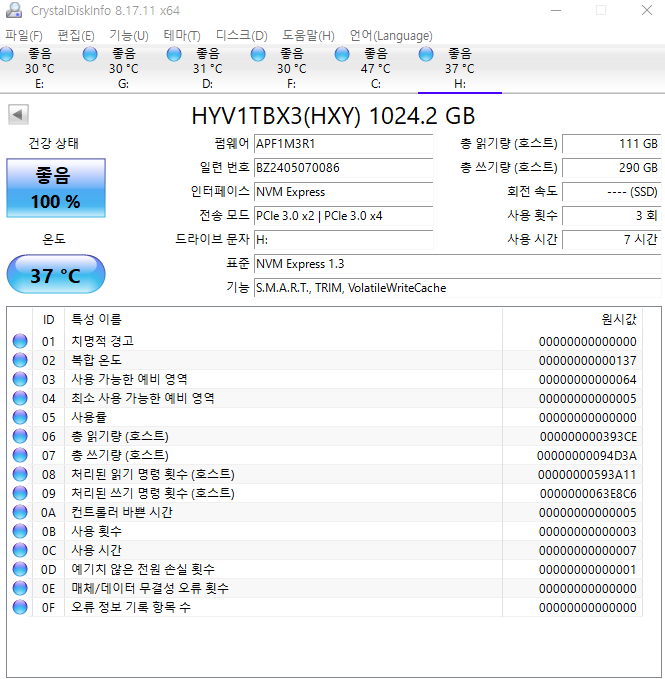Open the 테마(T) menu
Viewport: 665px width, 679px height.
[182, 36]
